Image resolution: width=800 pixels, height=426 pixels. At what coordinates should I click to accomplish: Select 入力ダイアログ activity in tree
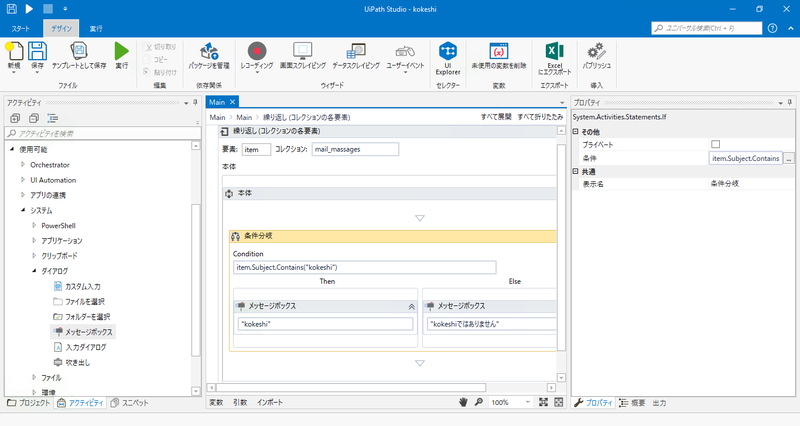80,347
